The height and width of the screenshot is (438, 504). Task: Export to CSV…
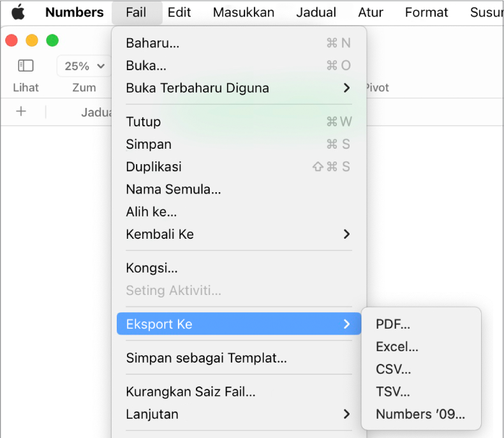coord(421,369)
